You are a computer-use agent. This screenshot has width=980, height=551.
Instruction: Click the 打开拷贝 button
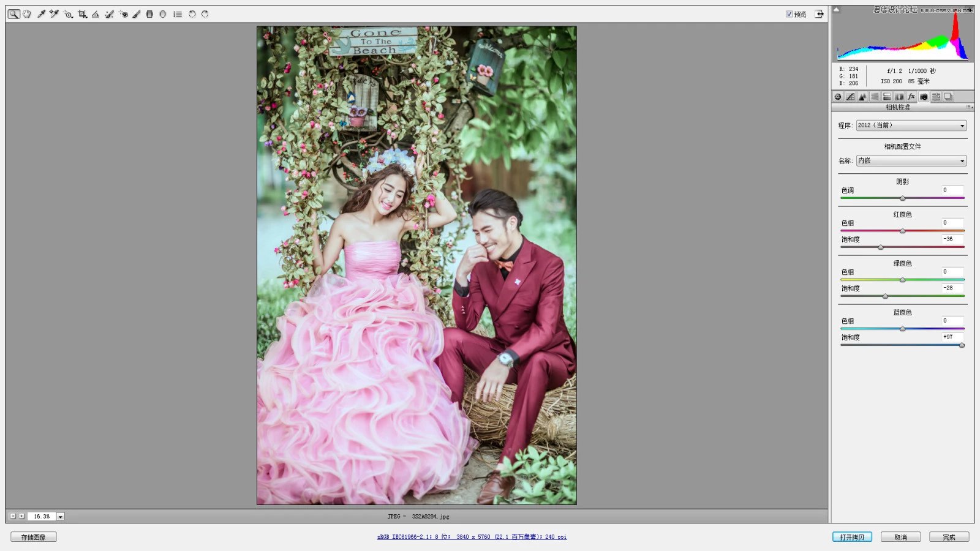(852, 537)
